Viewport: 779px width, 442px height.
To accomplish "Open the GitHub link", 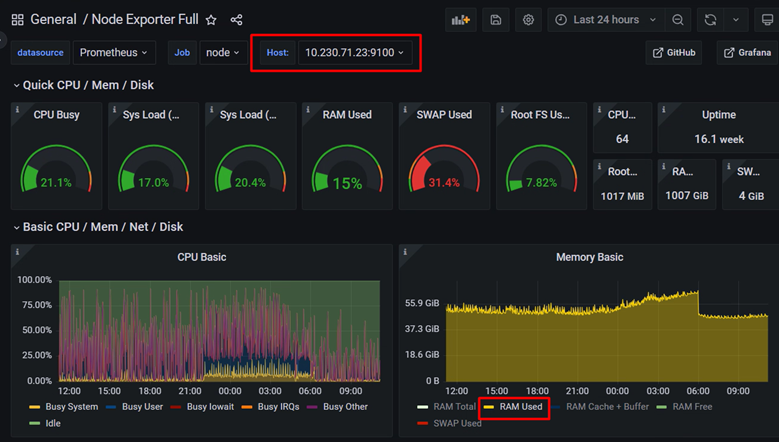I will (x=674, y=53).
